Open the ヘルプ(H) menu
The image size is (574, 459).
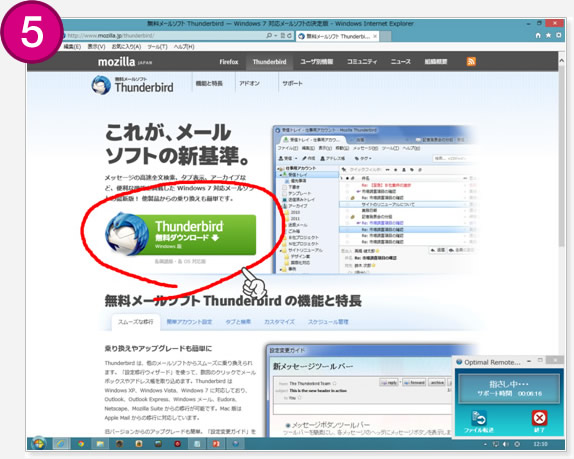point(184,46)
